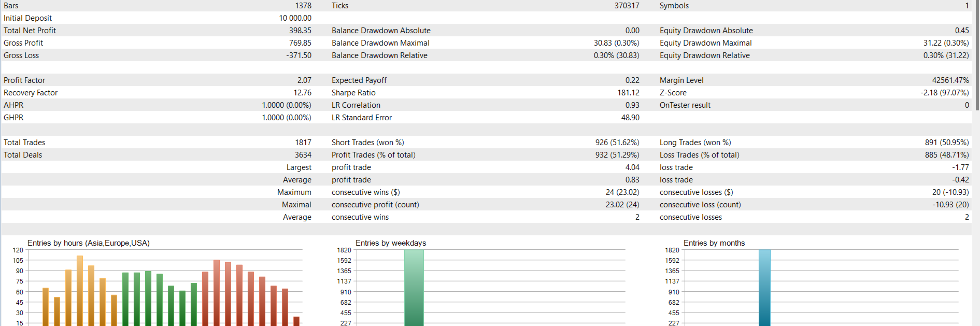Click the Short Trades (won %) label
This screenshot has height=326, width=980.
[367, 143]
